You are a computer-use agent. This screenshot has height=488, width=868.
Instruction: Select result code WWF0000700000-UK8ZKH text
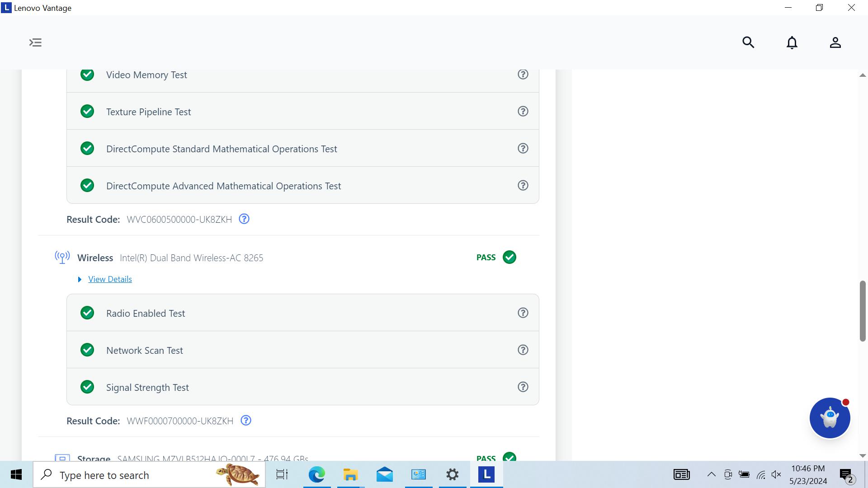pos(180,421)
